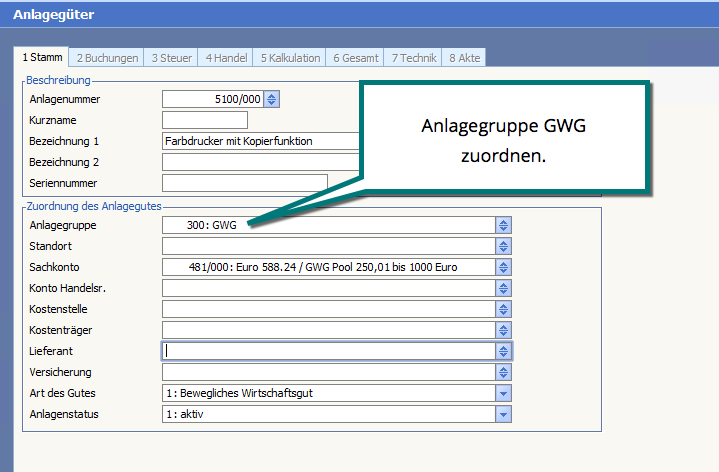Viewport: 719px width, 472px height.
Task: Go to the 5 Kalkulation tab
Action: 289,58
